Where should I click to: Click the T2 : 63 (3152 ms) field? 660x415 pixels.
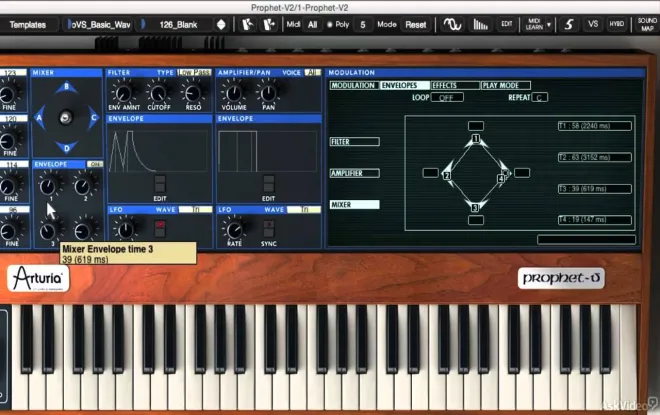pos(595,157)
